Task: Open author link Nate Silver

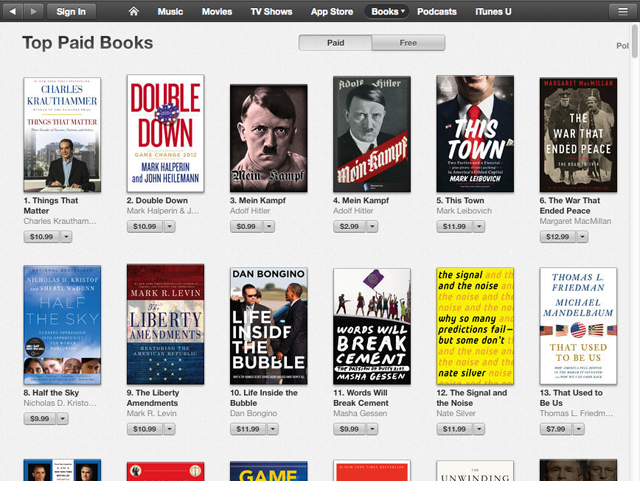Action: (x=456, y=414)
